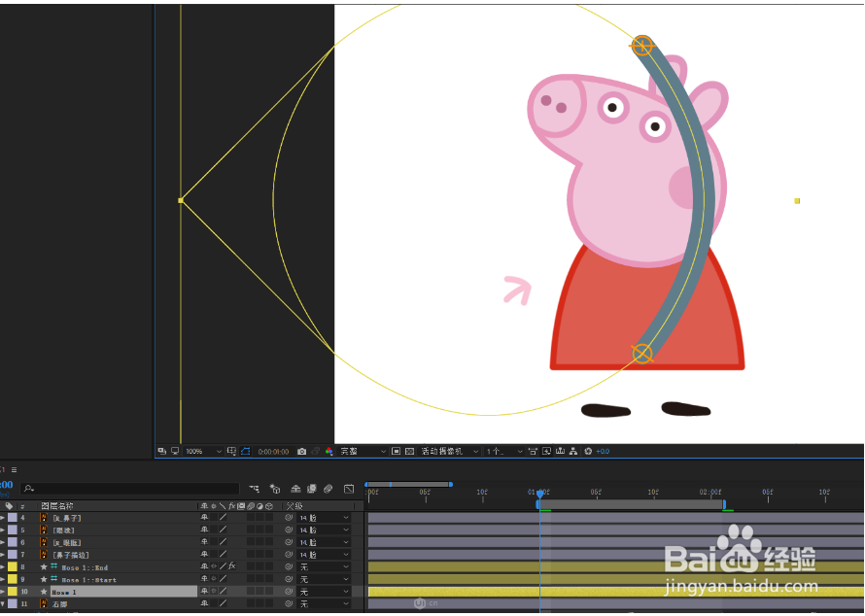Click label color swatch of layer 5
Viewport: 865px width, 616px height.
pyautogui.click(x=12, y=530)
